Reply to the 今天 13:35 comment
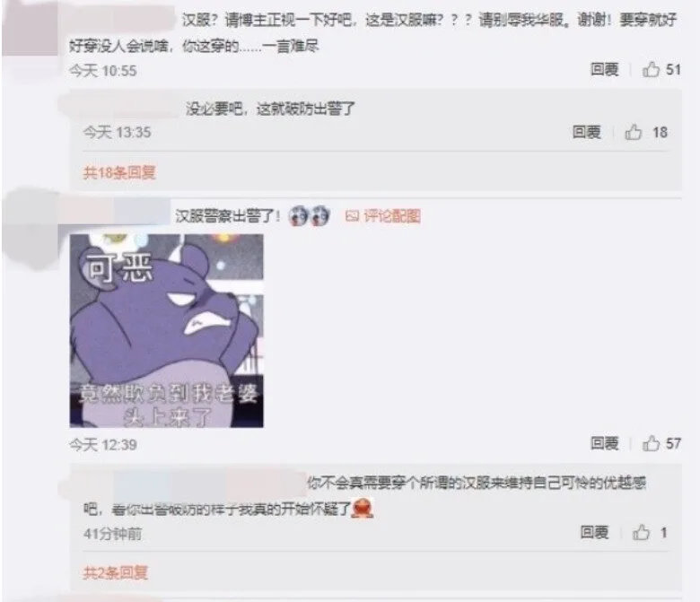This screenshot has height=602, width=700. click(587, 132)
